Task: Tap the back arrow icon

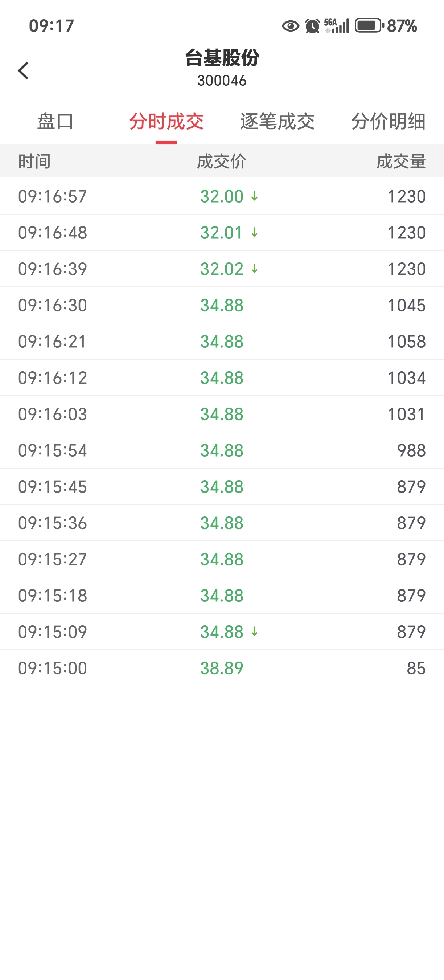Action: pos(24,71)
